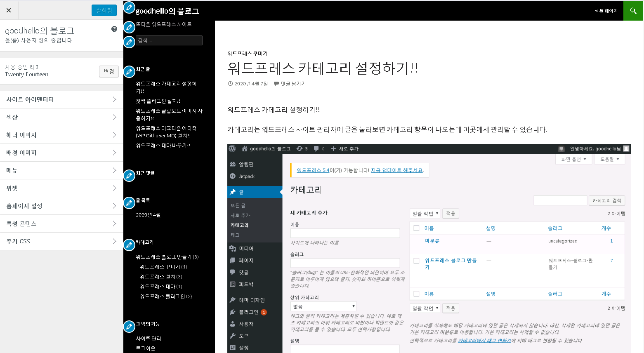Open the 위젯 panel

coord(61,188)
